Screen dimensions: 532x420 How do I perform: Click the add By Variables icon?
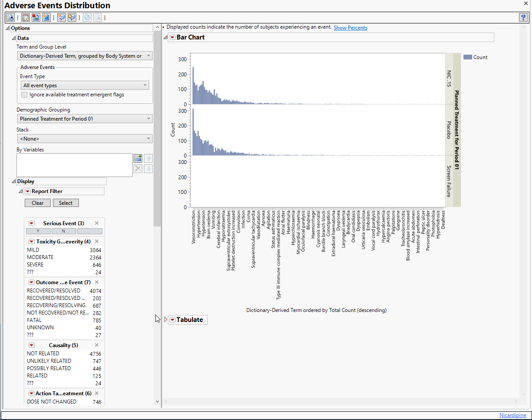coord(138,158)
